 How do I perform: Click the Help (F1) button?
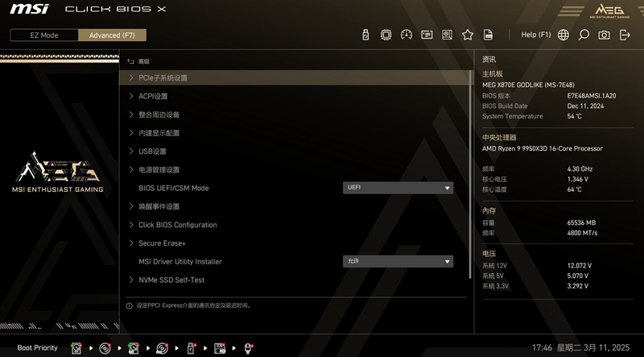pyautogui.click(x=536, y=35)
